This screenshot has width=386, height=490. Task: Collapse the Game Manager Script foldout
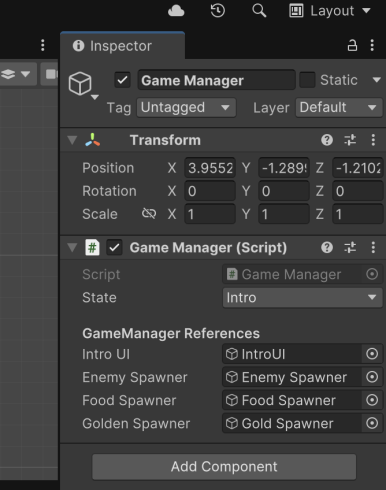point(72,247)
